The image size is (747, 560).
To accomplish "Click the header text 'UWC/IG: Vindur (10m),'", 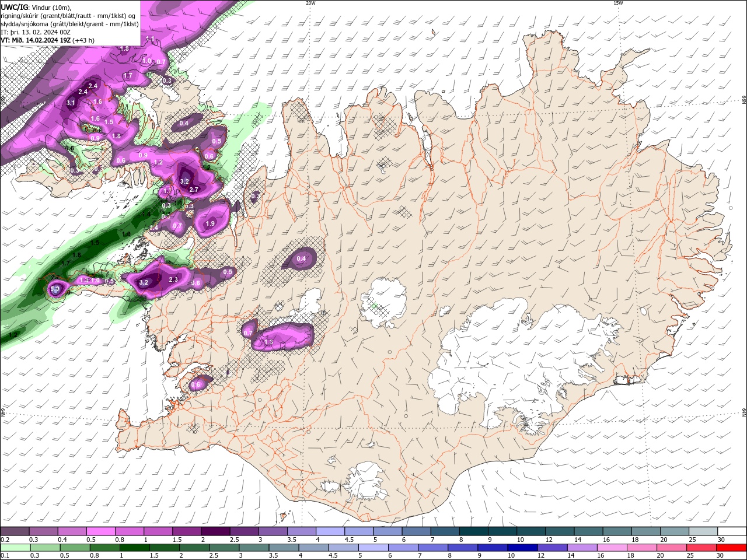I will tap(36, 7).
